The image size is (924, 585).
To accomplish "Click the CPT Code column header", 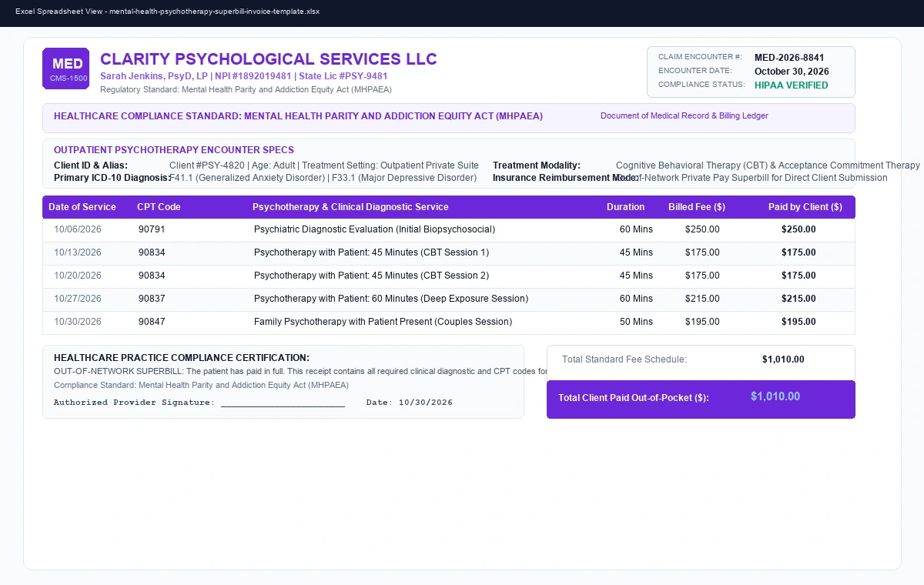I will pyautogui.click(x=159, y=207).
